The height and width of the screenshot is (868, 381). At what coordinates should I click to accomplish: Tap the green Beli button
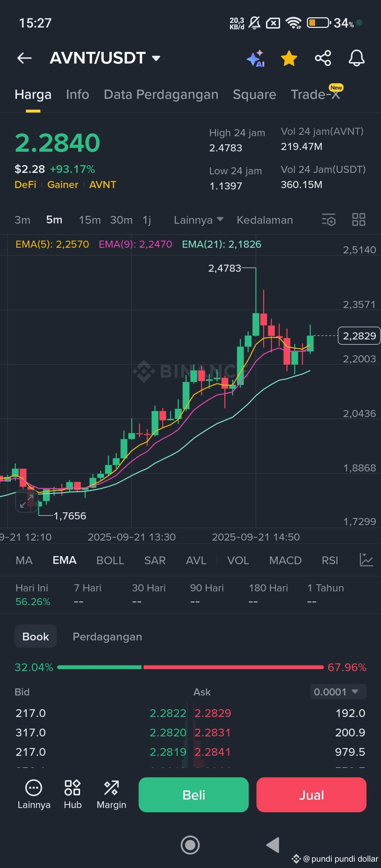click(x=194, y=795)
